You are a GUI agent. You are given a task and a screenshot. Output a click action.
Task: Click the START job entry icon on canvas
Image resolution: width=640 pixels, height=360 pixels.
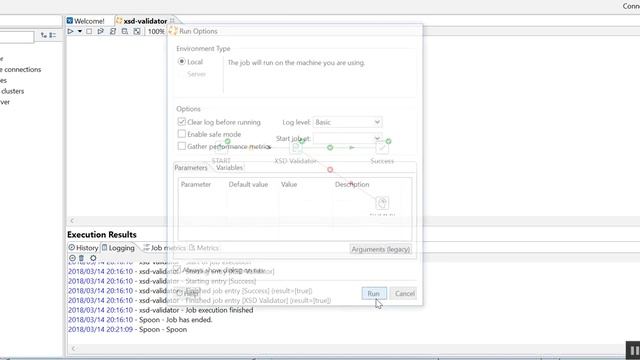221,147
